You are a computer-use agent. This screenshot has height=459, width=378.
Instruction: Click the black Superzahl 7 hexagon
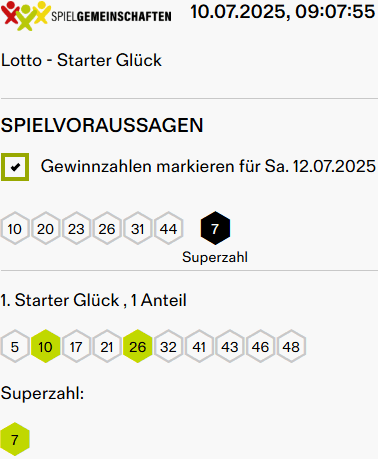pyautogui.click(x=215, y=228)
